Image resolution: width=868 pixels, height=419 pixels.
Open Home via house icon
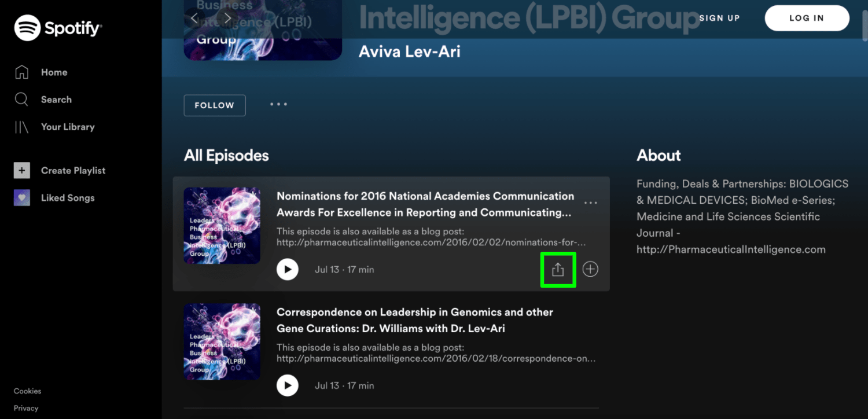tap(21, 72)
